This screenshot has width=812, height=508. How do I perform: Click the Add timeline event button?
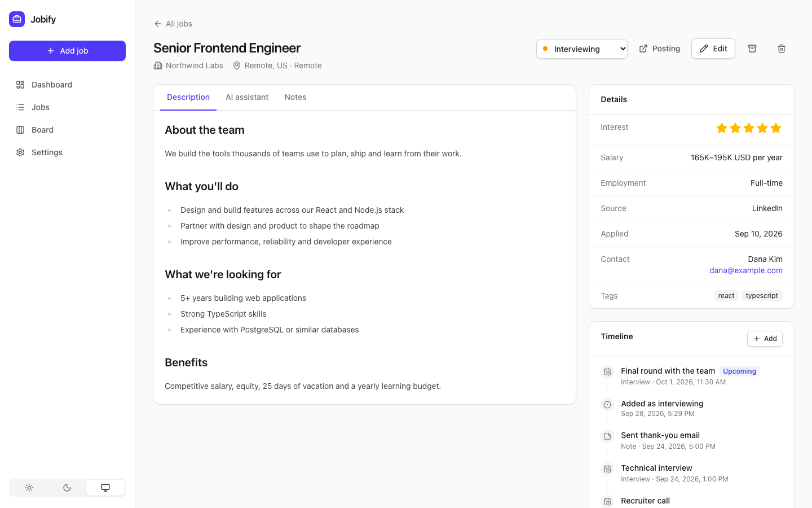765,339
